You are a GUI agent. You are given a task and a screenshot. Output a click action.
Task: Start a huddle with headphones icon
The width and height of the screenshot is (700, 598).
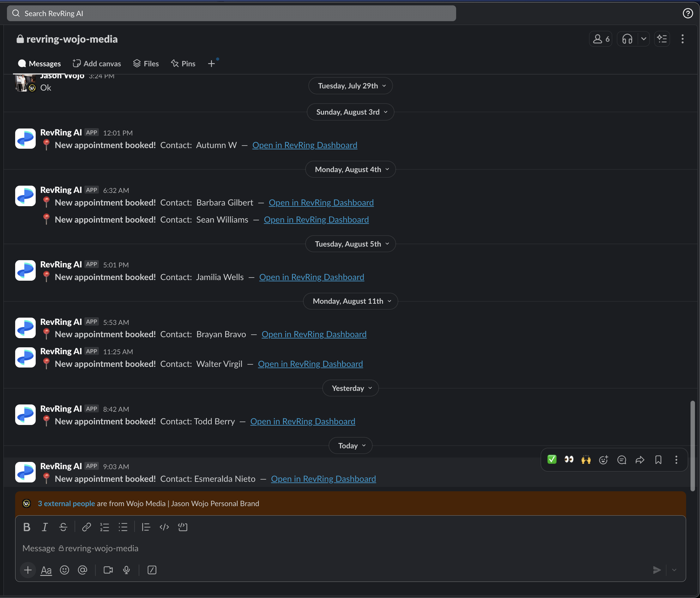(x=627, y=39)
